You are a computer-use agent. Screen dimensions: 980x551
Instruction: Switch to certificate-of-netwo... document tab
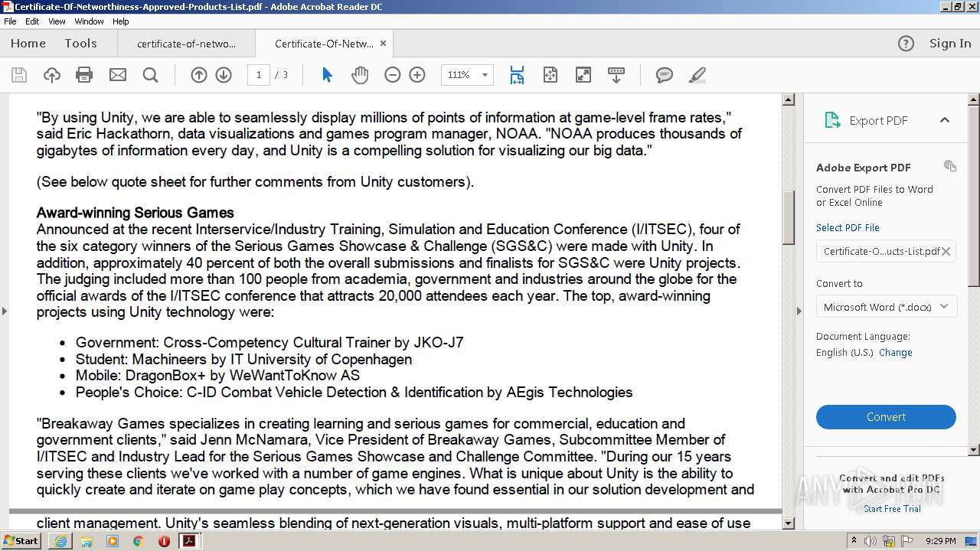(x=186, y=44)
